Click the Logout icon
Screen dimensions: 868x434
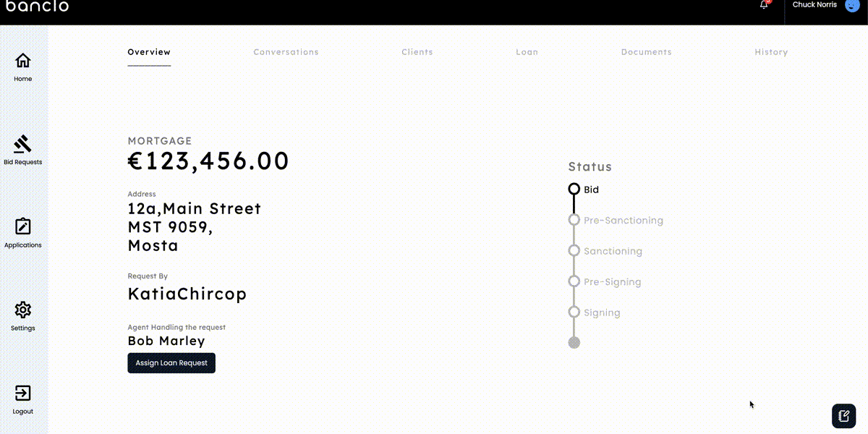click(x=23, y=393)
